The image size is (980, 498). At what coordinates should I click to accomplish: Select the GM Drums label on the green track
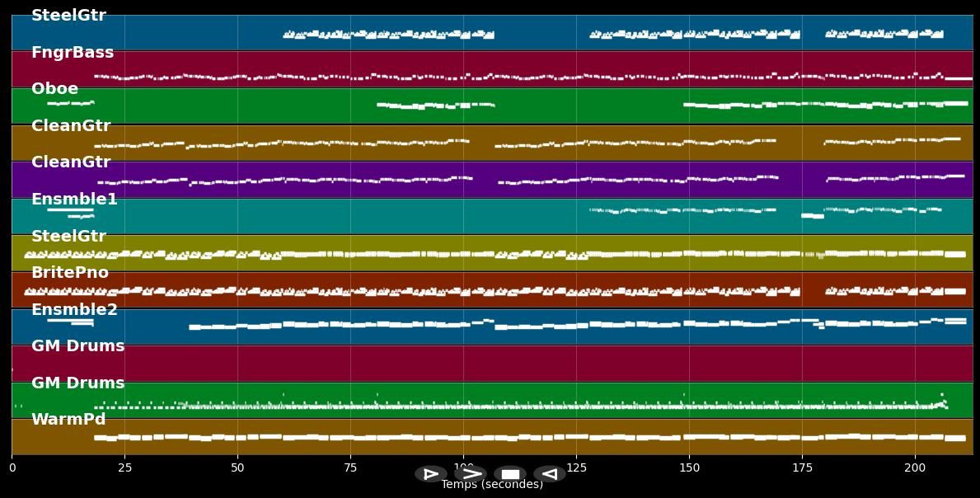pos(77,383)
